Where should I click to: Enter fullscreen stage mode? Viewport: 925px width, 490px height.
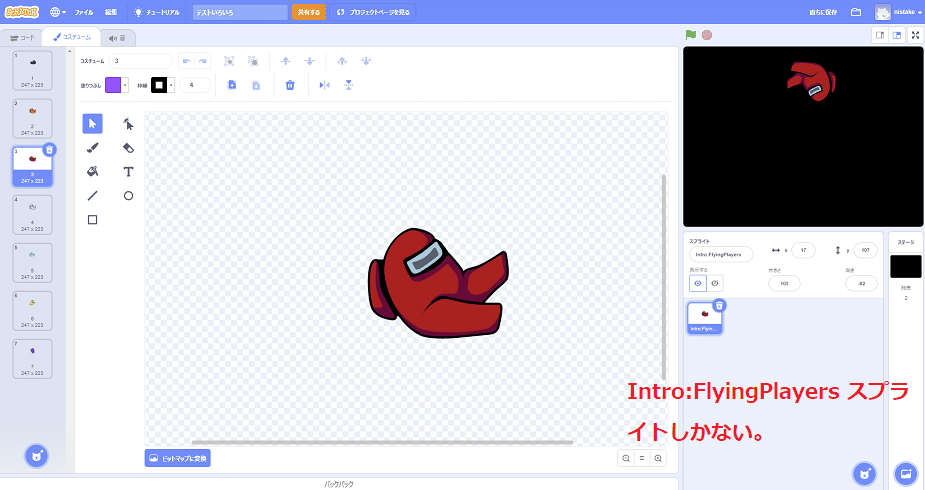tap(916, 35)
